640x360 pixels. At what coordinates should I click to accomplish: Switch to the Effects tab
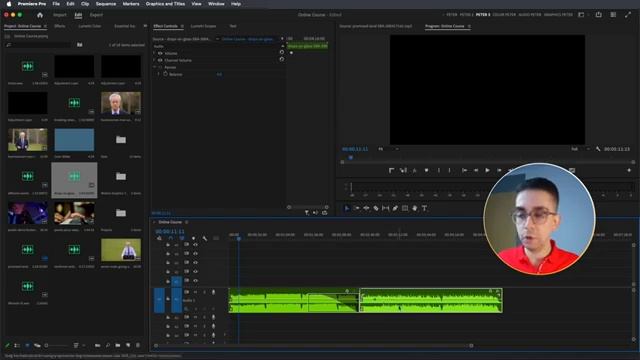pos(60,26)
